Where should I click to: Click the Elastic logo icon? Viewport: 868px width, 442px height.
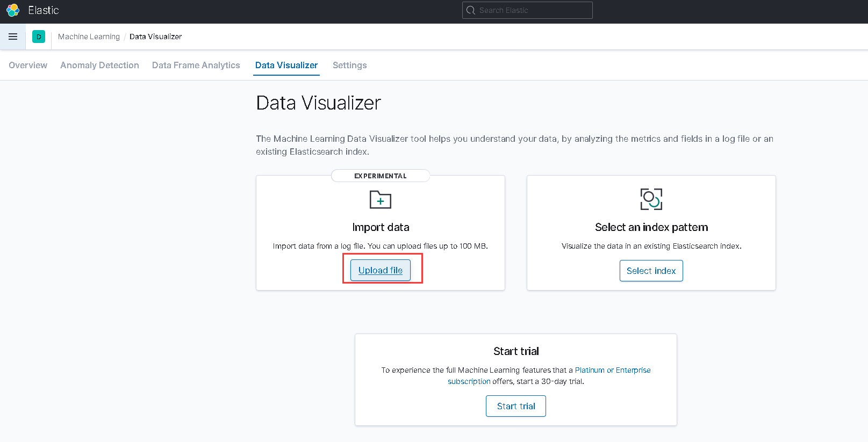point(13,10)
